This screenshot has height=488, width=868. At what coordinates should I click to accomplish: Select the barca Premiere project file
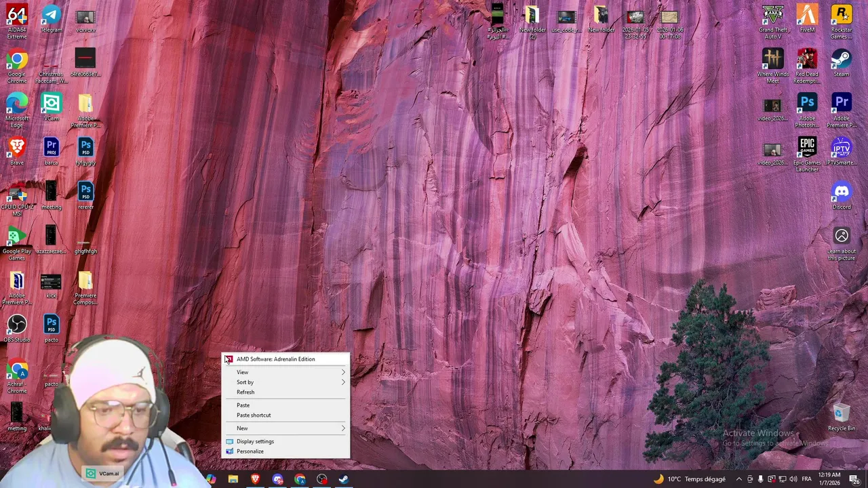point(51,151)
